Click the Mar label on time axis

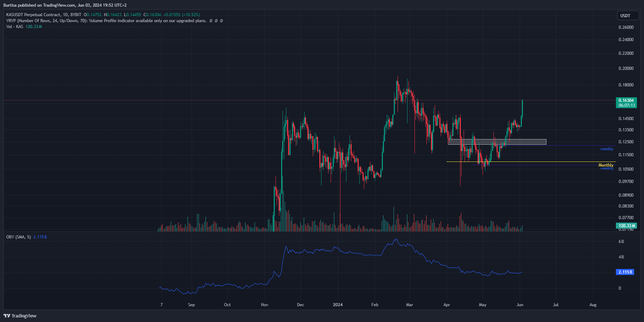410,305
